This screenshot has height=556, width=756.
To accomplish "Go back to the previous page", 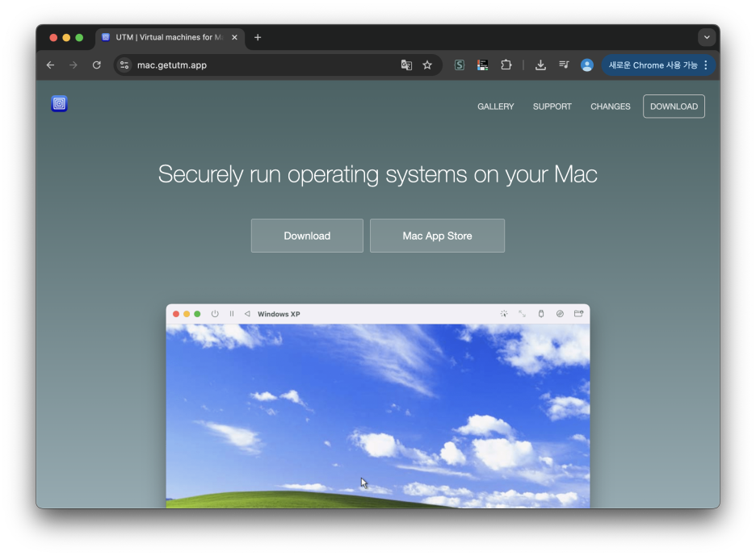I will click(50, 65).
